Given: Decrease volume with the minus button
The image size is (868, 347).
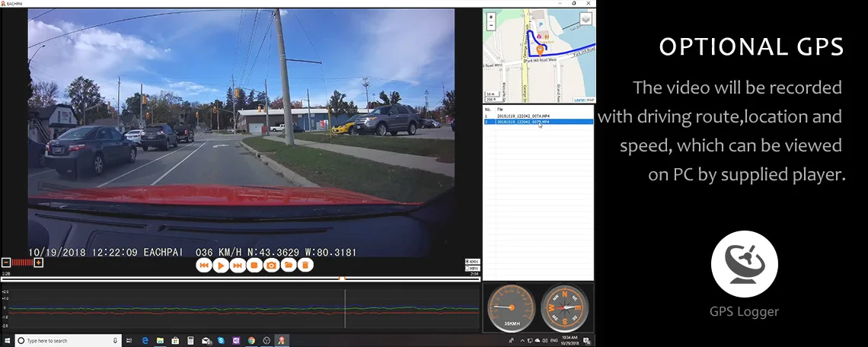Looking at the screenshot, I should (x=5, y=263).
